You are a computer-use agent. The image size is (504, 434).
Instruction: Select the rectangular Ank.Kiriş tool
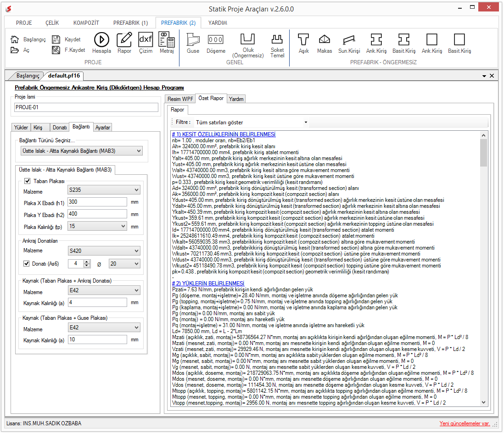431,43
